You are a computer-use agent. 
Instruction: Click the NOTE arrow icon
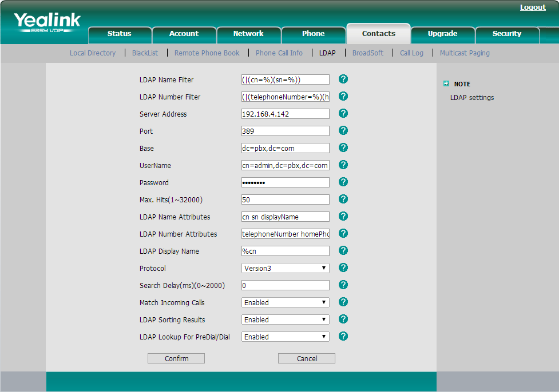(446, 84)
